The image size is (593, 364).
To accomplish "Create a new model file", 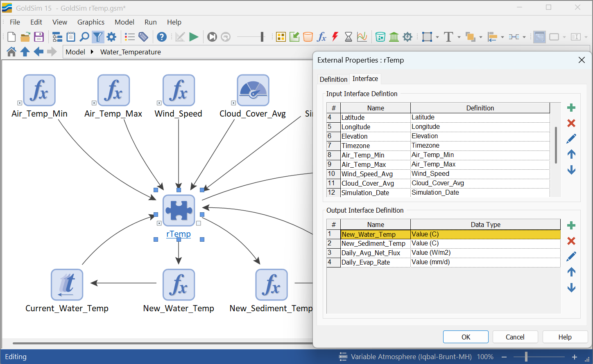I will [x=11, y=37].
